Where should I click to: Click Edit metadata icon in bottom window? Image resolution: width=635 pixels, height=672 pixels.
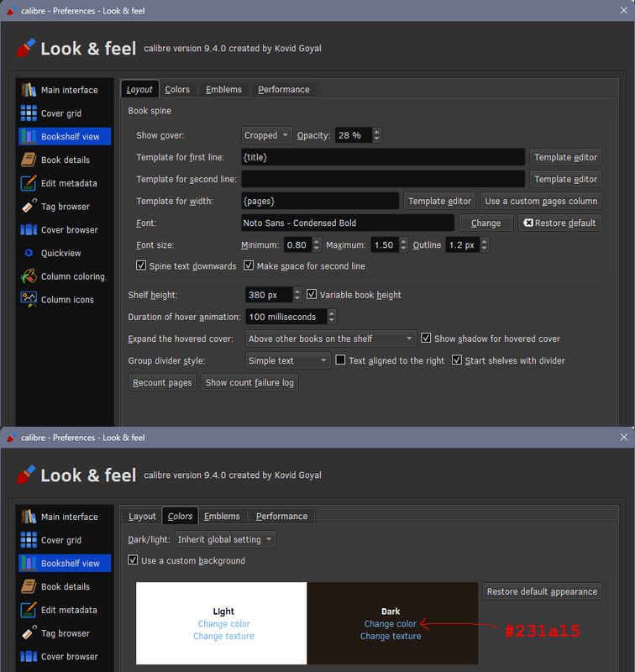point(29,610)
